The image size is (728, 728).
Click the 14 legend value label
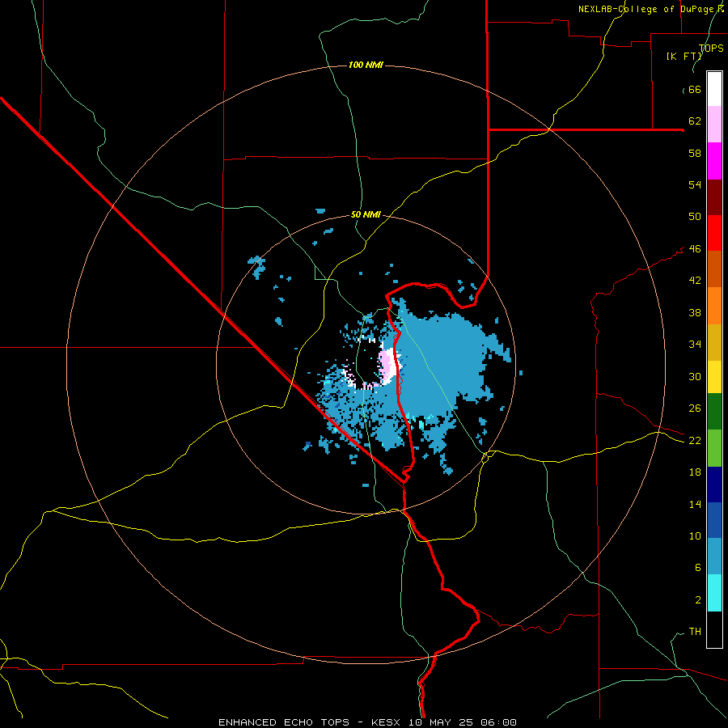tap(695, 504)
